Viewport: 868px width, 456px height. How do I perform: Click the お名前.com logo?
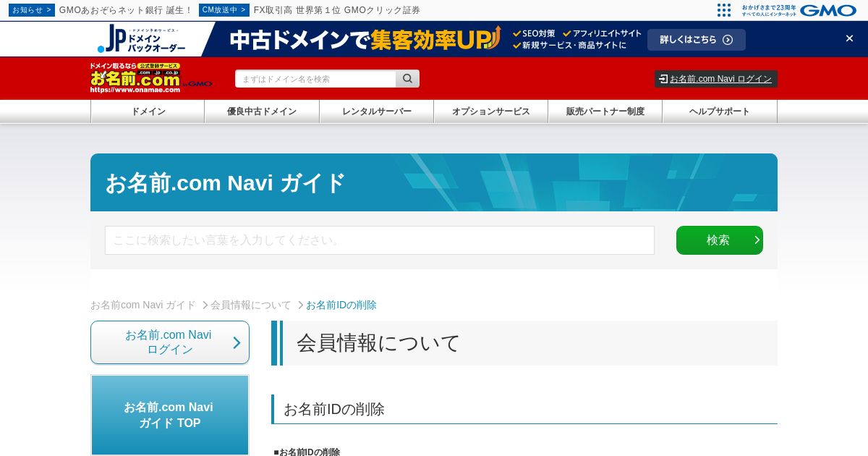point(151,77)
